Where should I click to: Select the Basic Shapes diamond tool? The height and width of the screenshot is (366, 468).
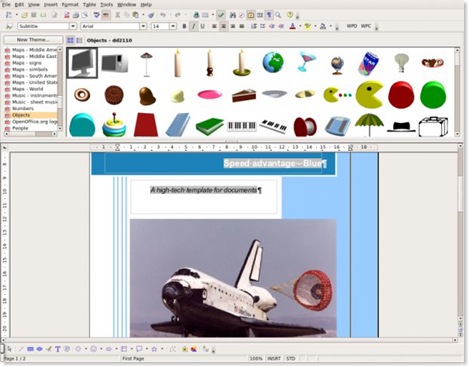78,349
